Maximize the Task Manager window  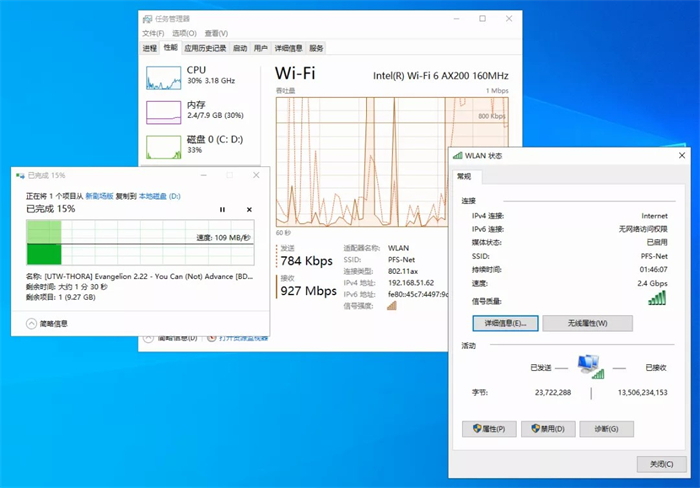(483, 18)
